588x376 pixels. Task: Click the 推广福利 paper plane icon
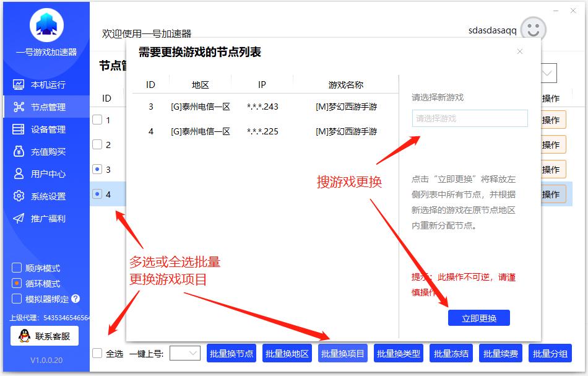pos(19,219)
